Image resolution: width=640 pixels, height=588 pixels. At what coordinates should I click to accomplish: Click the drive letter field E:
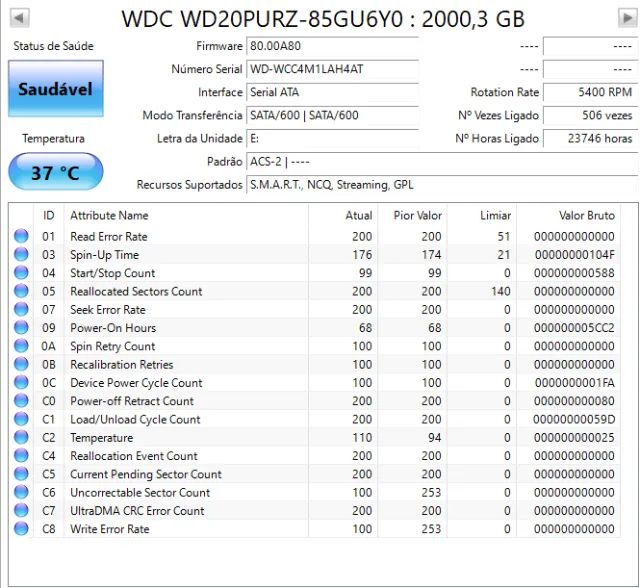[x=332, y=139]
